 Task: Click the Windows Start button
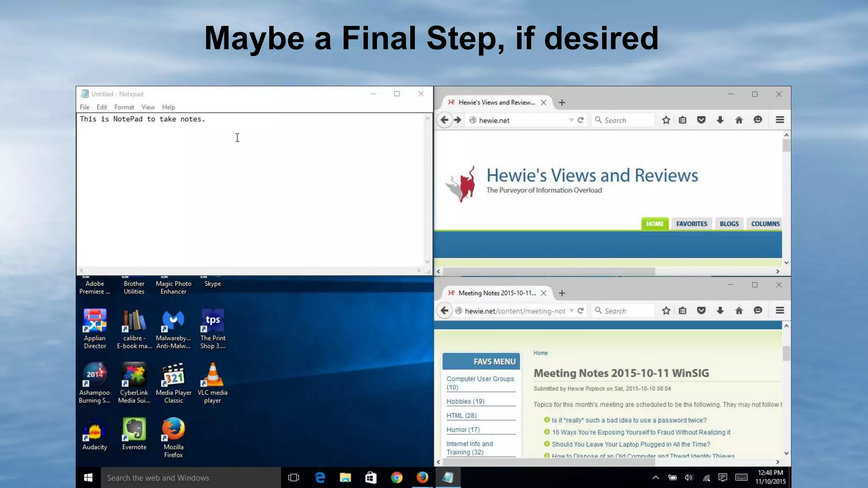pos(88,477)
